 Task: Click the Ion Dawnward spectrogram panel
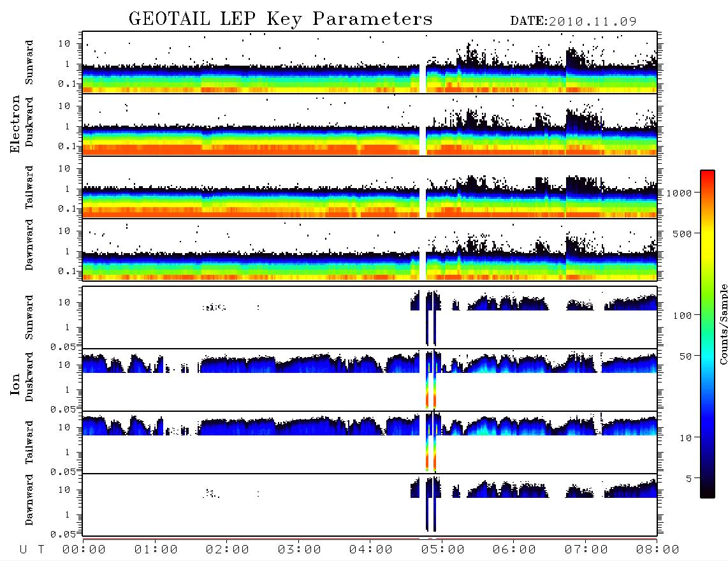(370, 504)
